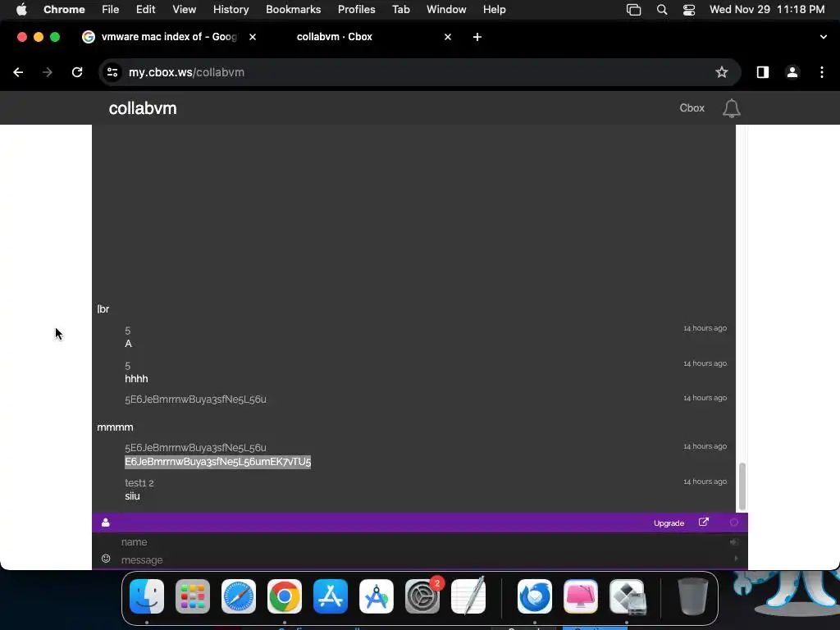Open Thunderbird from the Dock
Image resolution: width=840 pixels, height=630 pixels.
point(535,596)
